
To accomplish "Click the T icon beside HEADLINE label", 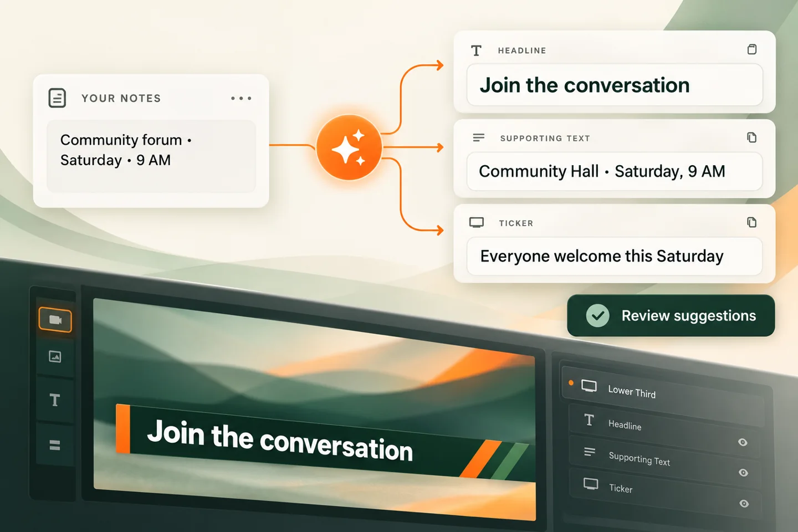I will pos(476,50).
